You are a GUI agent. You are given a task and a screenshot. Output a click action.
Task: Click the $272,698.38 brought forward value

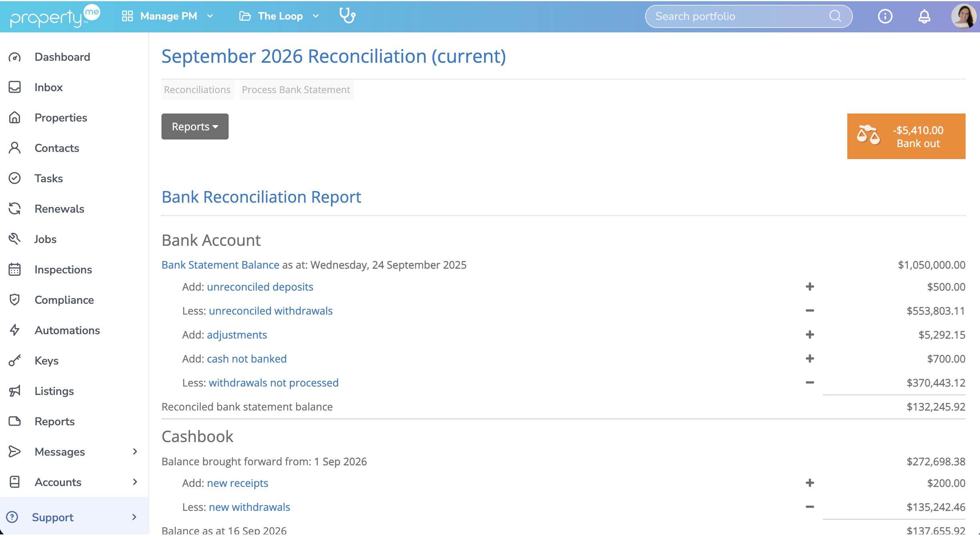[x=936, y=462]
